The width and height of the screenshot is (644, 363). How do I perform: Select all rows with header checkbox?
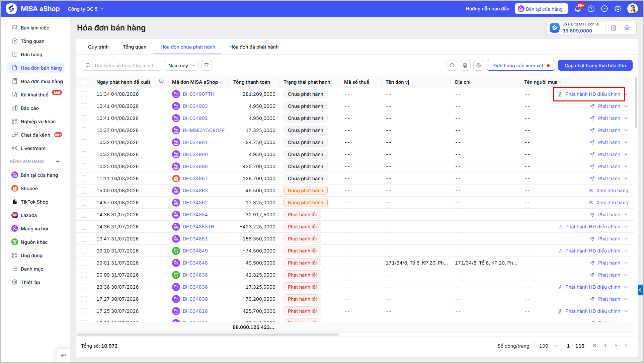coord(84,82)
